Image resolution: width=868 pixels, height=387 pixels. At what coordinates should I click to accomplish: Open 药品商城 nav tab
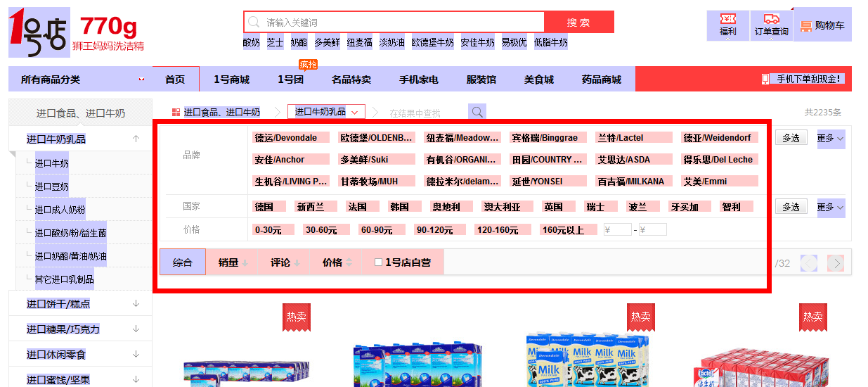coord(602,80)
